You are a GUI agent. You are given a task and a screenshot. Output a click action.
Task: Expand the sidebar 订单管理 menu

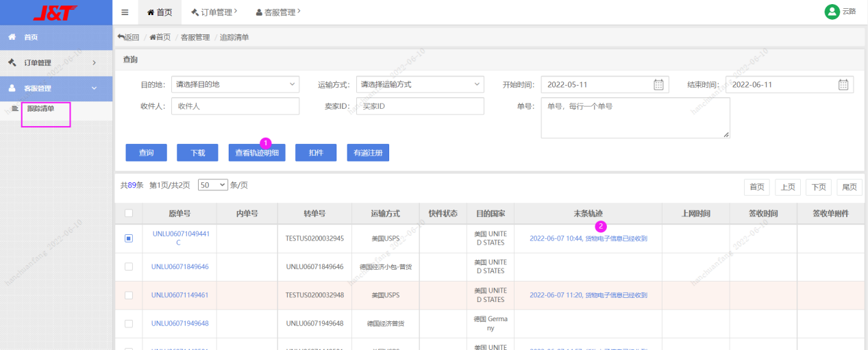(56, 63)
